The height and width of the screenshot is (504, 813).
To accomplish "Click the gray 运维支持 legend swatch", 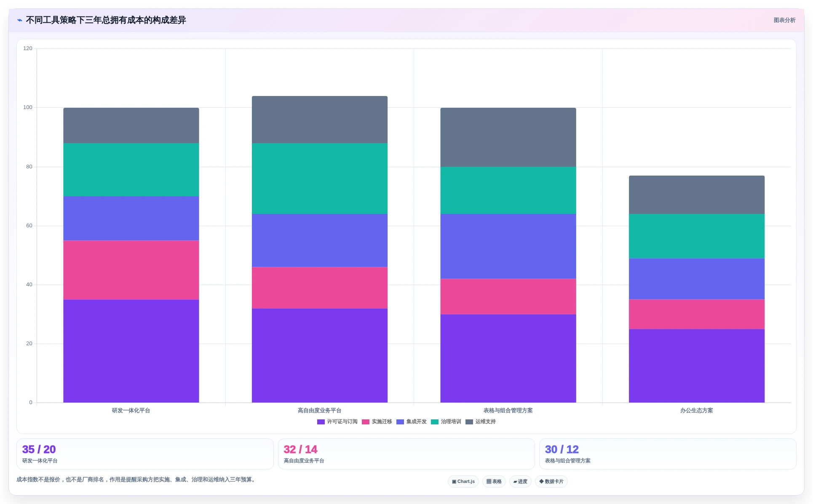I will click(469, 422).
